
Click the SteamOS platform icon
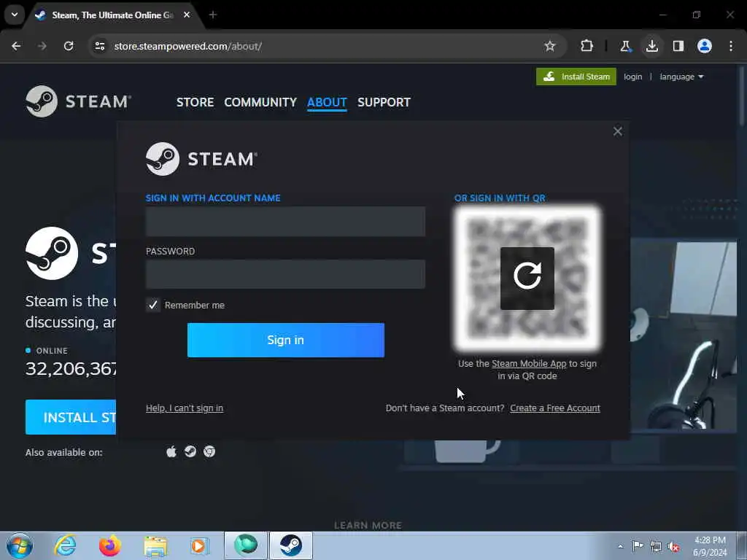point(190,451)
